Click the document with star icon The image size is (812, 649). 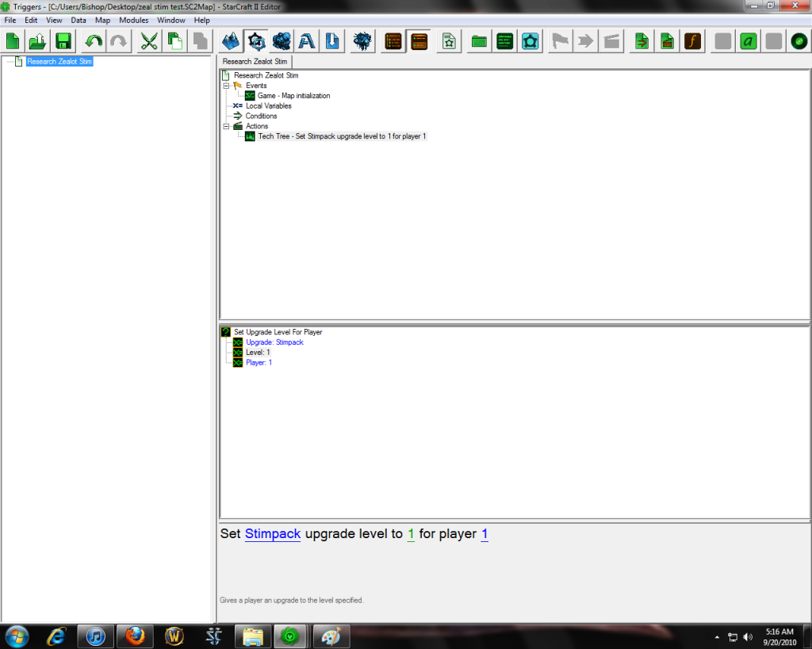[x=449, y=41]
